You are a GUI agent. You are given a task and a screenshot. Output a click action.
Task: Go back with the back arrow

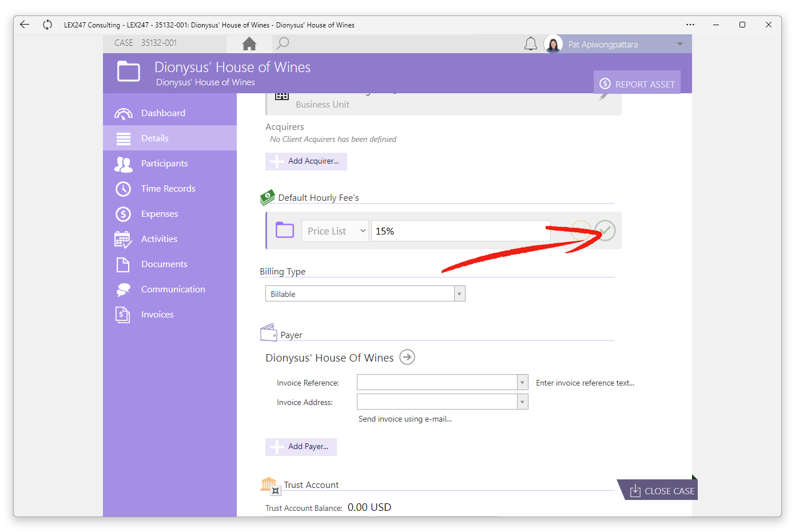click(24, 25)
